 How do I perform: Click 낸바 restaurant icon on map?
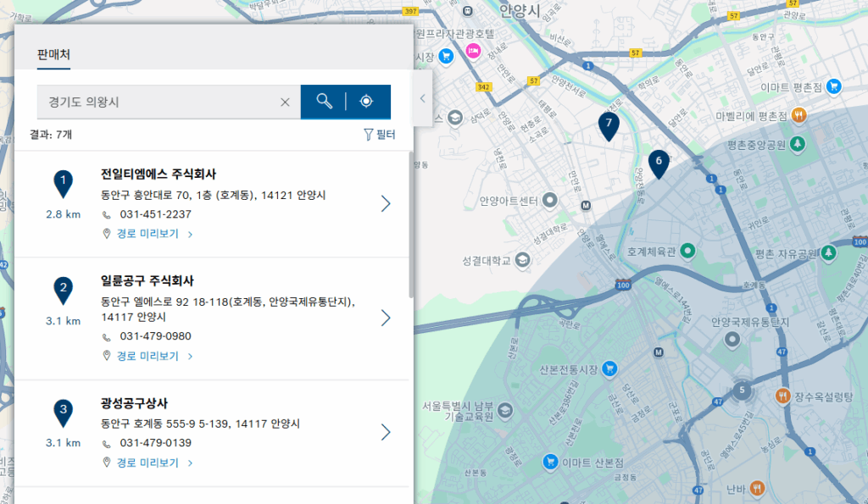(x=757, y=488)
